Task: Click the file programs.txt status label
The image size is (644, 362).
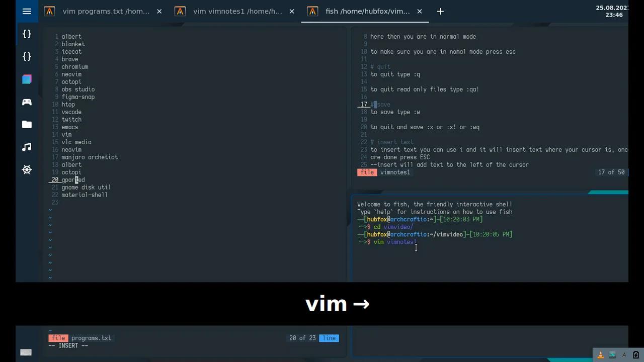Action: pos(80,338)
